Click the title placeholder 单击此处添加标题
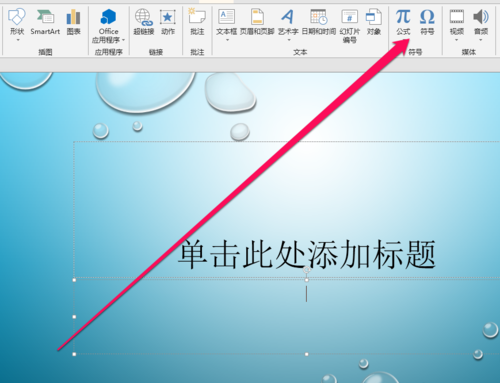This screenshot has height=383, width=500. click(307, 255)
